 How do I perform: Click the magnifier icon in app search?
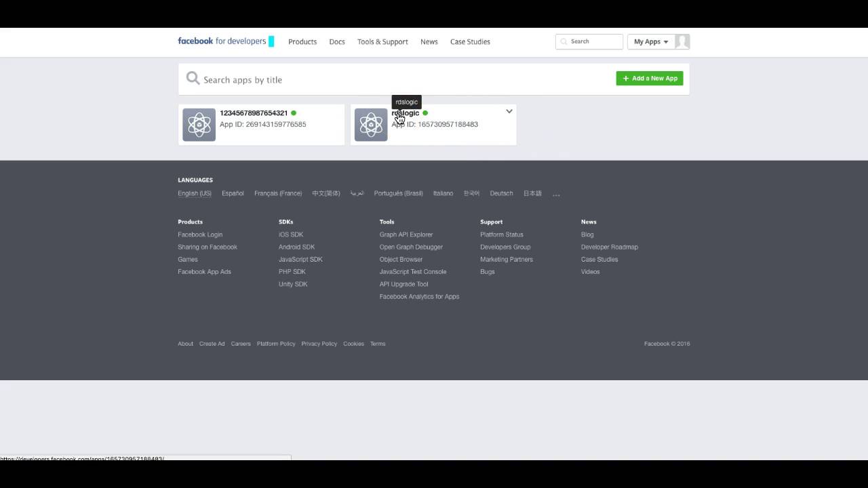(193, 79)
